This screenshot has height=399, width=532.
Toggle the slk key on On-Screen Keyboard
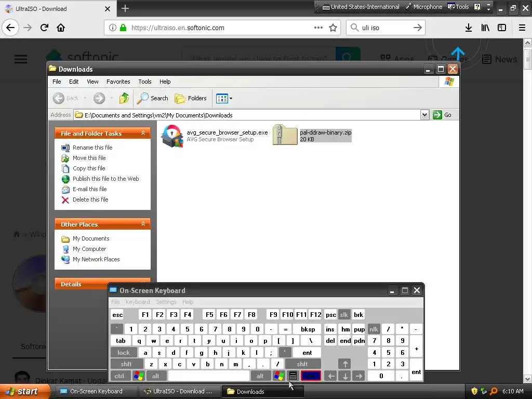344,315
